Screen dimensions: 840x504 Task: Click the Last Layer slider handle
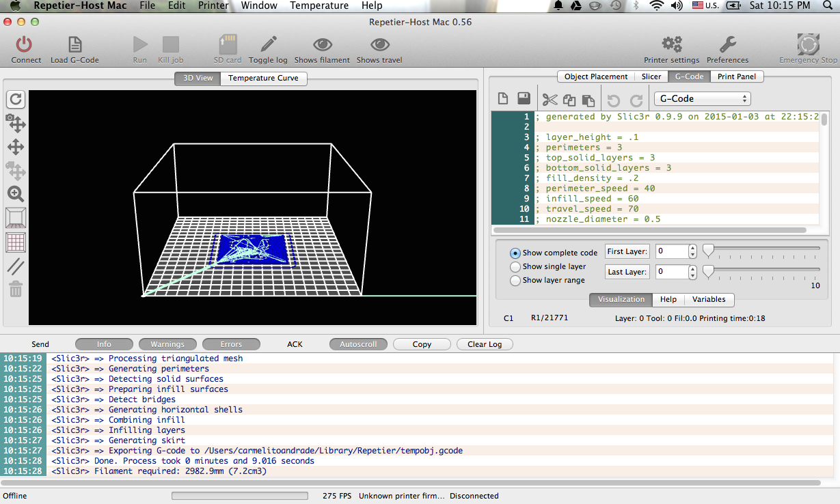click(708, 270)
